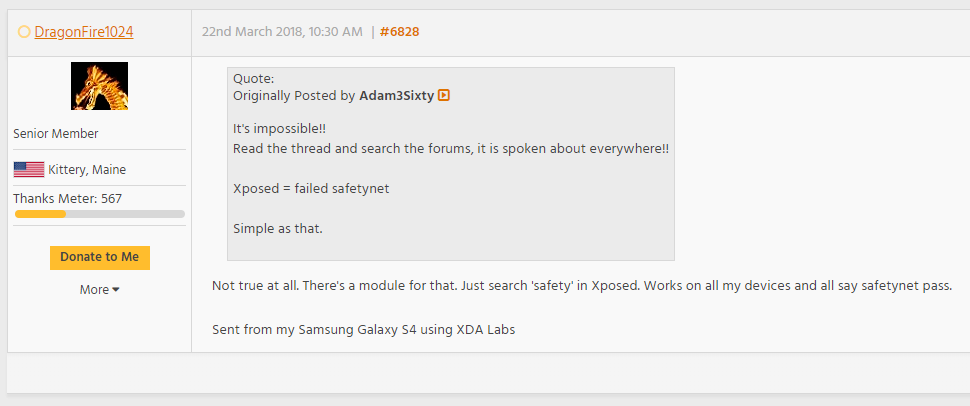
Task: Click the online status circle beside DragonFire1024
Action: coord(24,32)
